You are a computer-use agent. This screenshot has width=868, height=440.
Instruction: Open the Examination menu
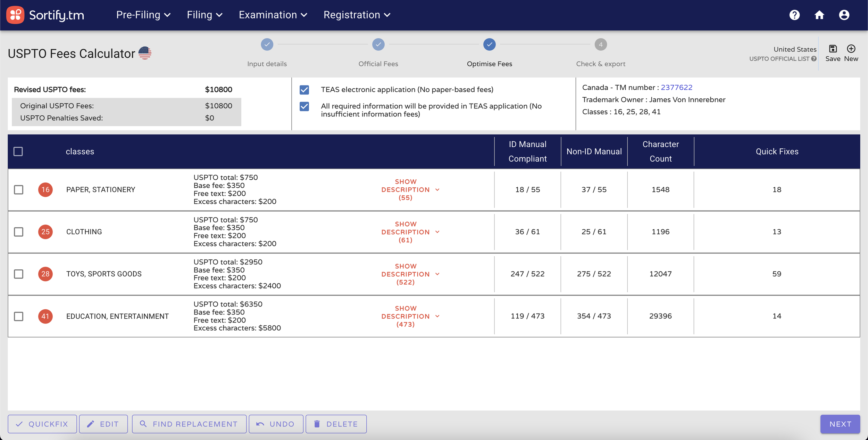273,15
